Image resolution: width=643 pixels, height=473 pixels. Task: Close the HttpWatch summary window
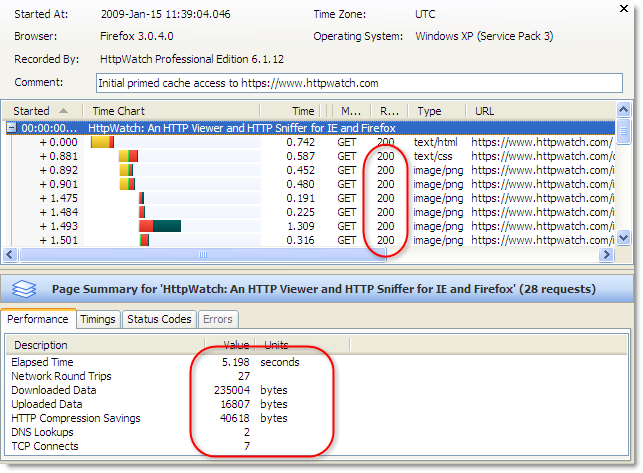pos(623,9)
